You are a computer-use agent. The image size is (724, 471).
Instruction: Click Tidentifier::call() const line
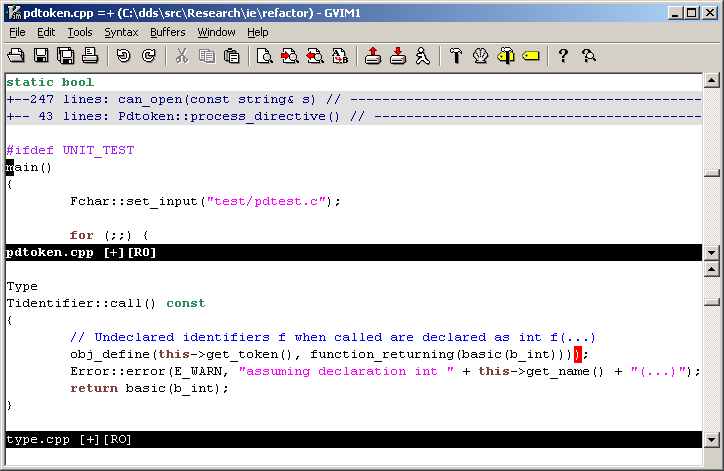(106, 303)
